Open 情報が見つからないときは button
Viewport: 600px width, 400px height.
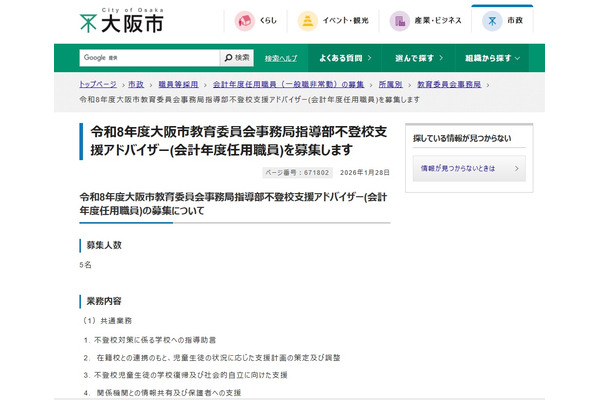(x=469, y=168)
